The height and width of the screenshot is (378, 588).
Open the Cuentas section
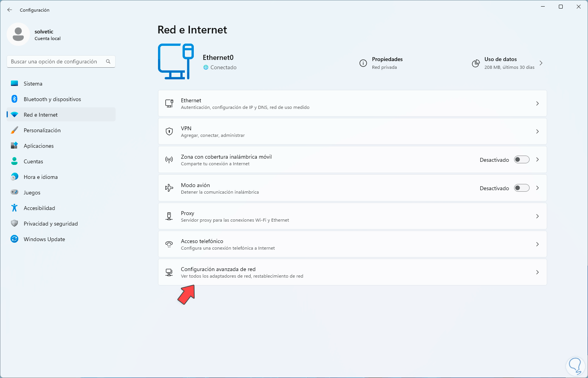pyautogui.click(x=61, y=161)
